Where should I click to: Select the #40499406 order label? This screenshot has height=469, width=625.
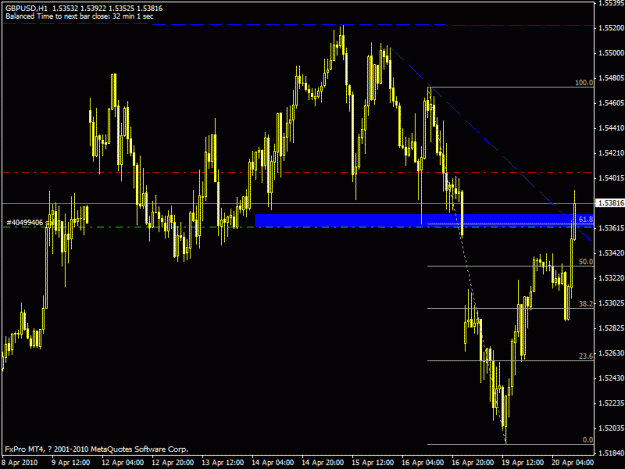click(x=25, y=222)
